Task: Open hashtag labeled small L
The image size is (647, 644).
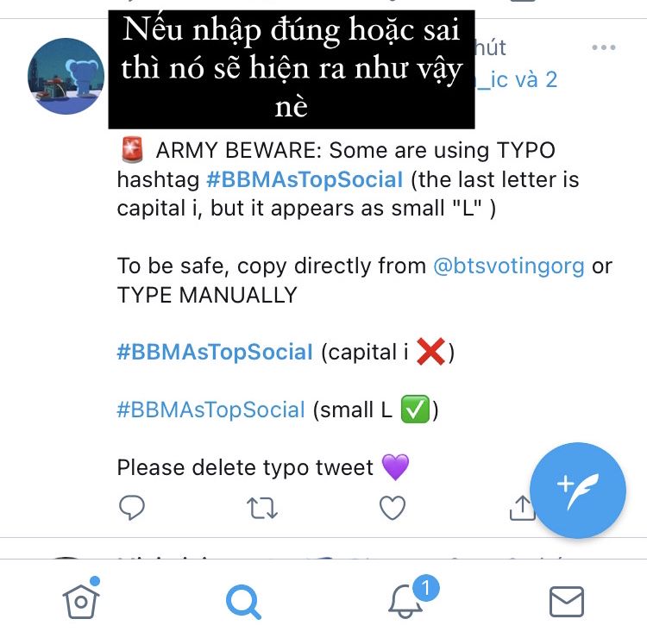Action: coord(210,410)
